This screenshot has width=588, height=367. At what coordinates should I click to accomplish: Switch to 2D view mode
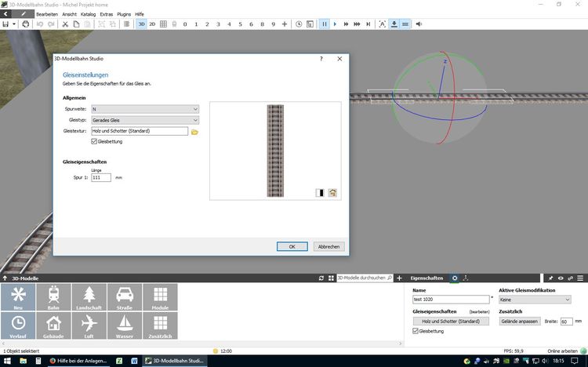point(152,24)
